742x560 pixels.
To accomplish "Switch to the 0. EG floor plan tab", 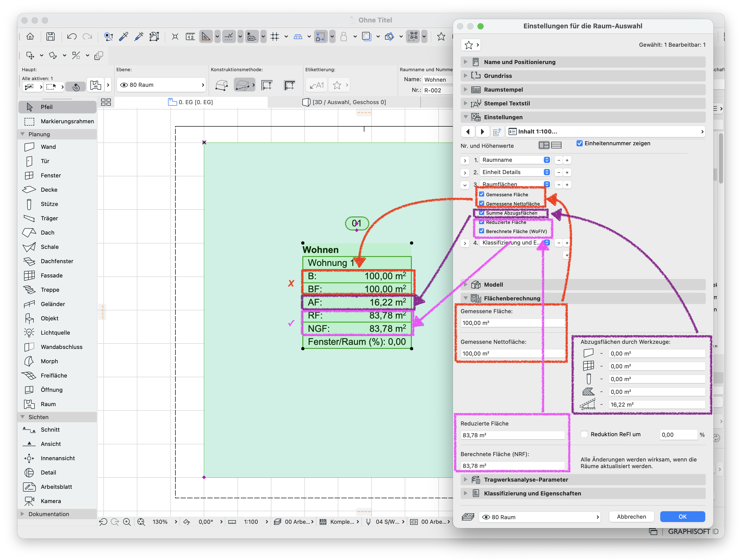I will (190, 102).
